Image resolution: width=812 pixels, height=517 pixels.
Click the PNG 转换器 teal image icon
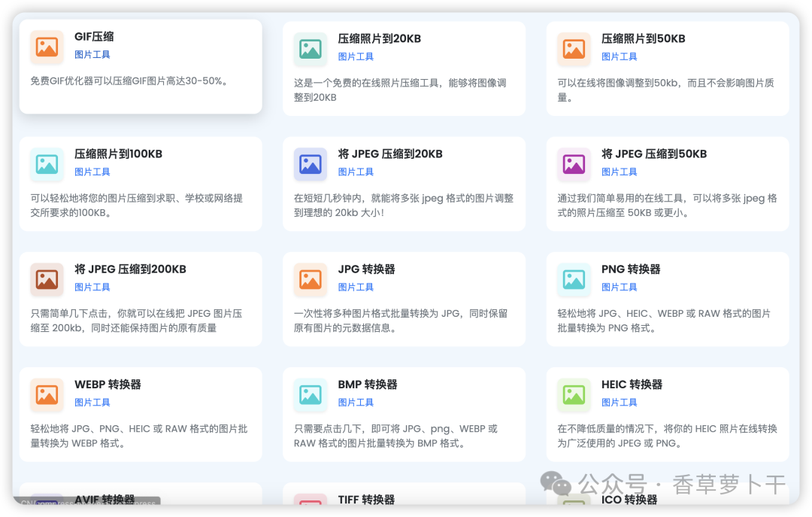(574, 279)
